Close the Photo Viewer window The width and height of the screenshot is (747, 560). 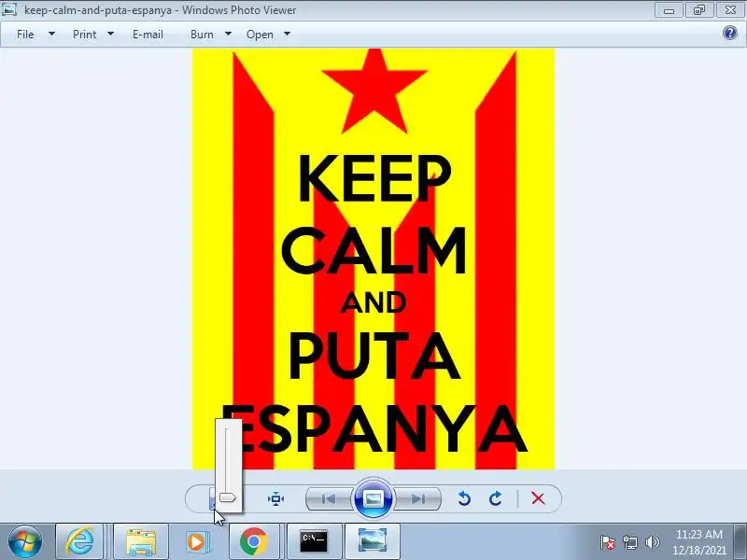click(730, 9)
